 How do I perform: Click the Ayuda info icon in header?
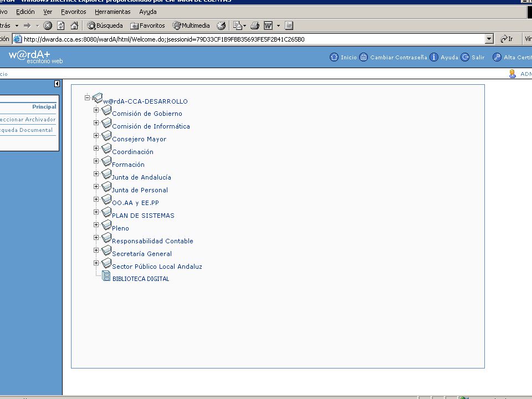pos(433,57)
